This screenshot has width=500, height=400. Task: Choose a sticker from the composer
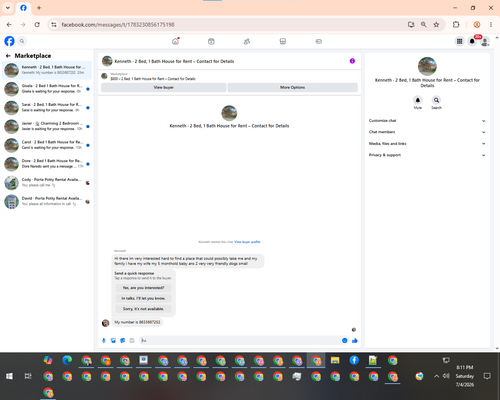pyautogui.click(x=123, y=340)
